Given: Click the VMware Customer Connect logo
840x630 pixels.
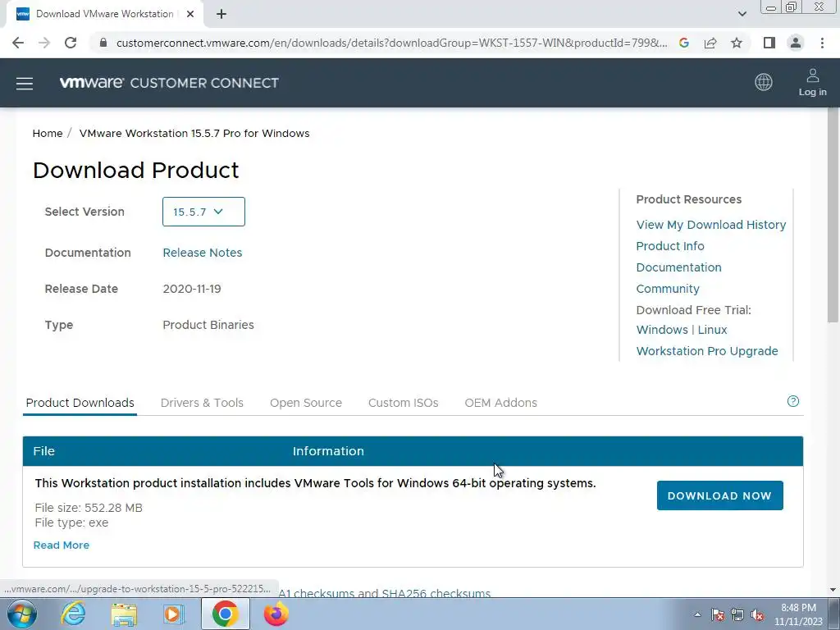Looking at the screenshot, I should 169,83.
